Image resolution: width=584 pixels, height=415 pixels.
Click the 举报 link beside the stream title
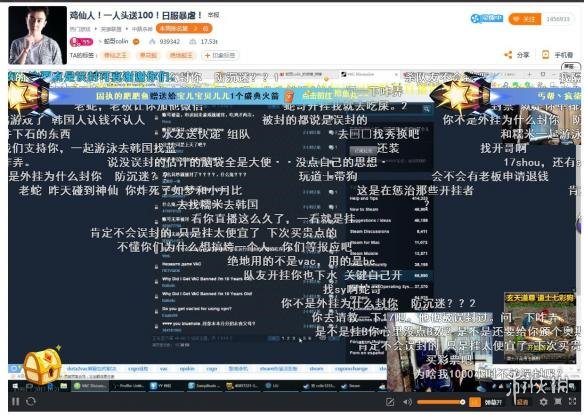point(213,15)
